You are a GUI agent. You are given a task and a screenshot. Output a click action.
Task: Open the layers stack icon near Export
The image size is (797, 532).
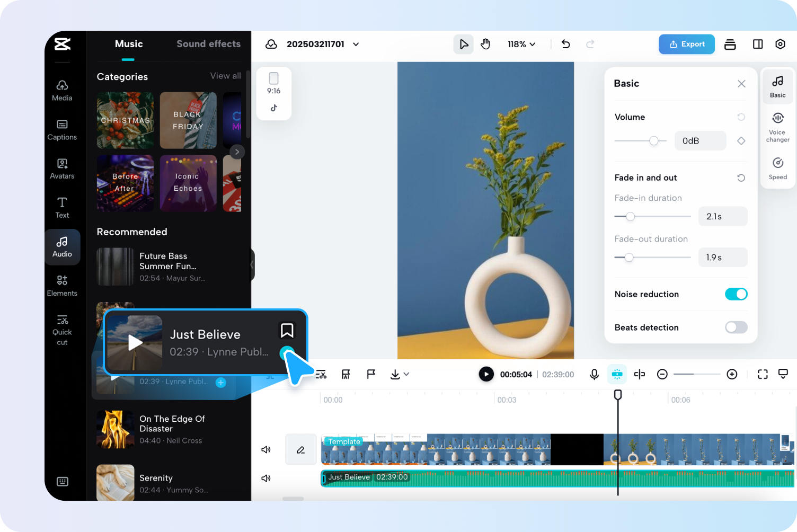pyautogui.click(x=730, y=44)
